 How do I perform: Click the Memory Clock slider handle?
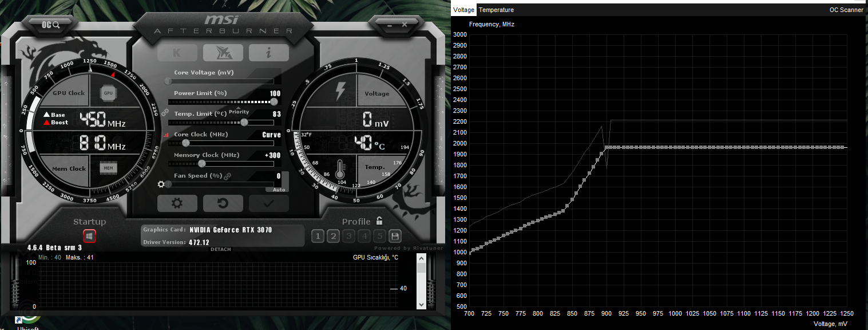click(x=201, y=163)
